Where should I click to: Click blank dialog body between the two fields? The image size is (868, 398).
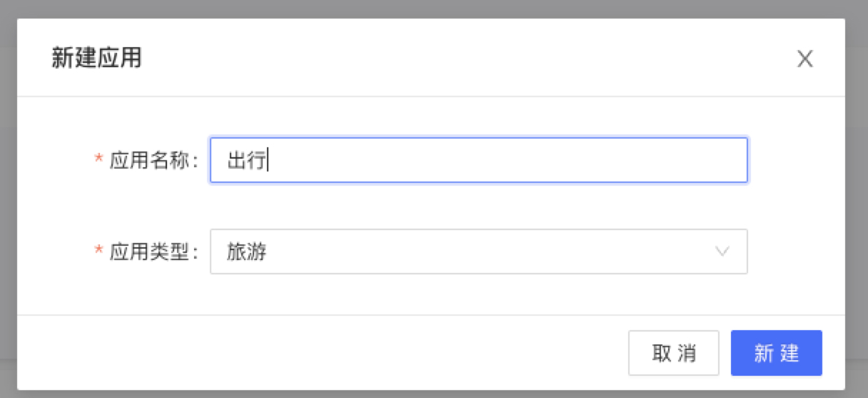[x=478, y=206]
